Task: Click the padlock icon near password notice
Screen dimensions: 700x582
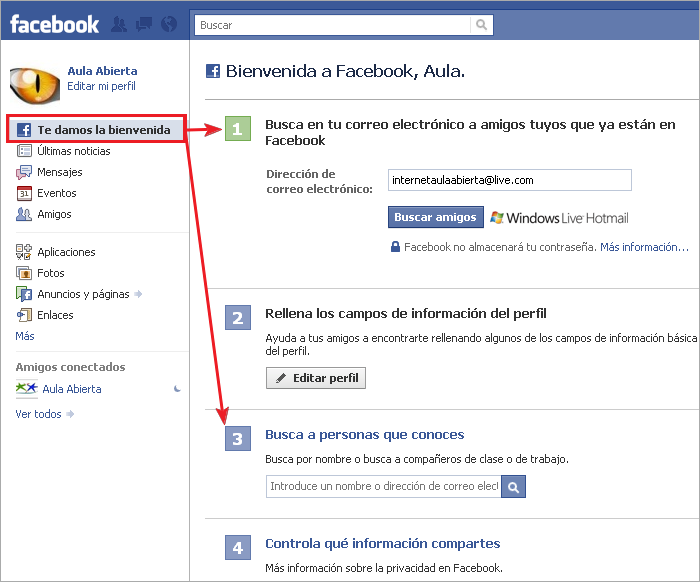Action: pyautogui.click(x=395, y=247)
